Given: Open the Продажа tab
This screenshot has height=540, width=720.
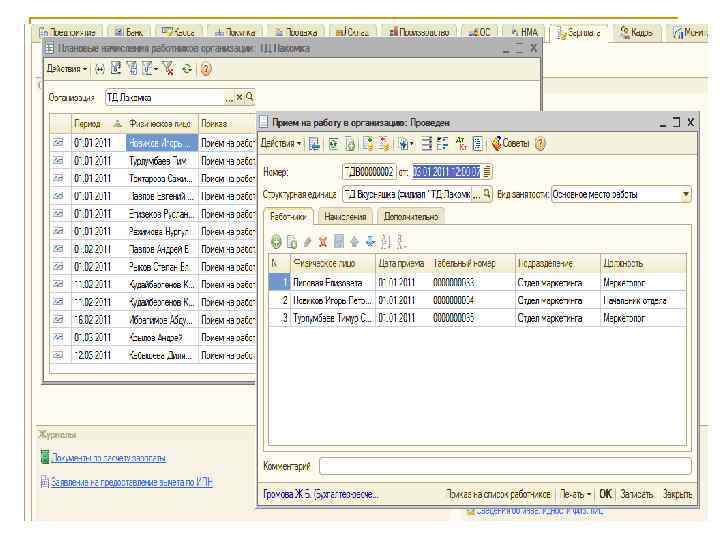Looking at the screenshot, I should click(x=296, y=32).
